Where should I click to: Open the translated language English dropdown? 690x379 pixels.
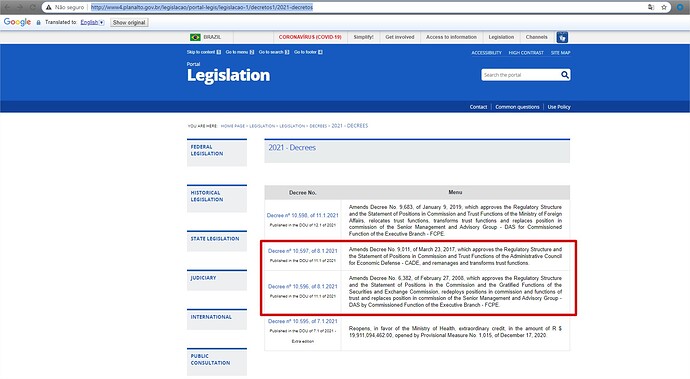point(92,22)
